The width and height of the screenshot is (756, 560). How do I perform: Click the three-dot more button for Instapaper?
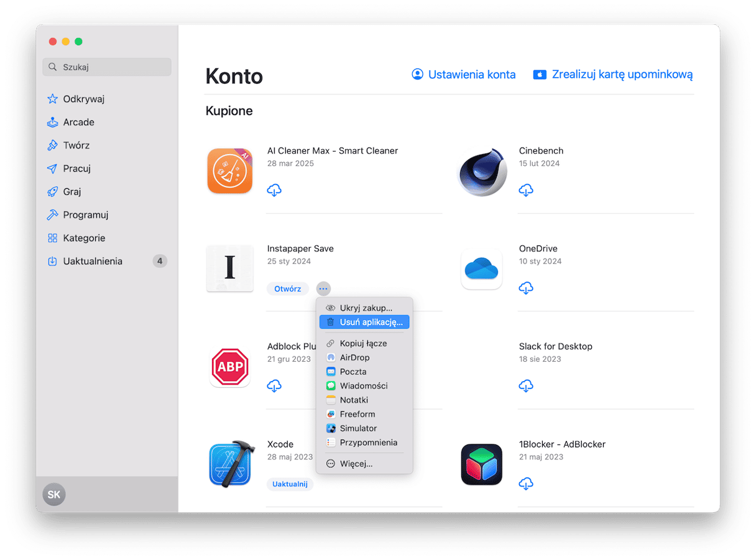[x=323, y=288]
